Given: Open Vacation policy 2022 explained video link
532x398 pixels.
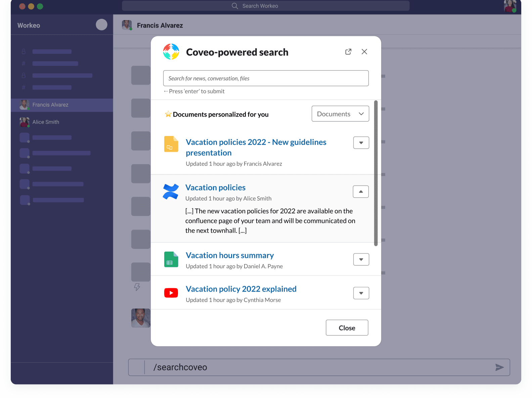Looking at the screenshot, I should (x=241, y=289).
